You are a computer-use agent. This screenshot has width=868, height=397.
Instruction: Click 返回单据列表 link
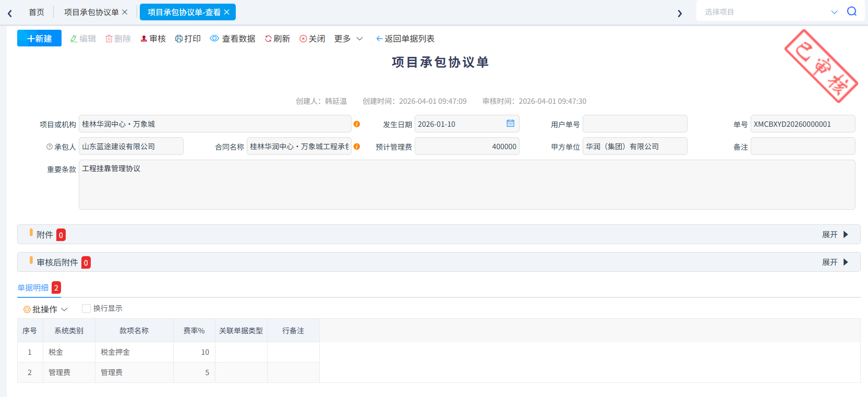(405, 39)
